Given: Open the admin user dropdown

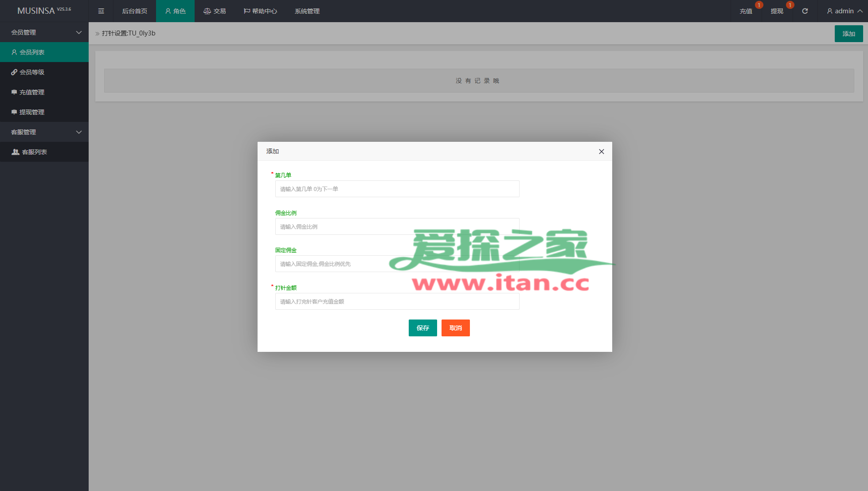Looking at the screenshot, I should [844, 11].
